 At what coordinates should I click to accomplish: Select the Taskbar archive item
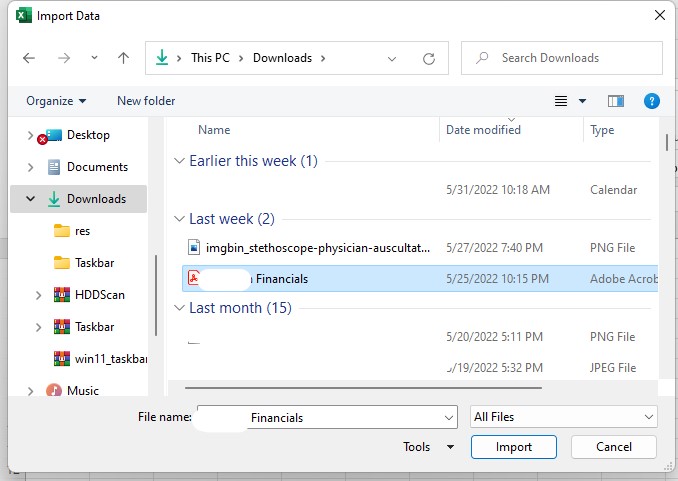84,327
